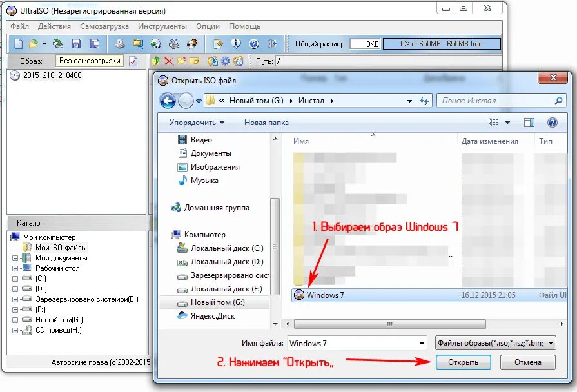The height and width of the screenshot is (392, 577).
Task: Click the dialog's blue Help icon
Action: click(552, 122)
